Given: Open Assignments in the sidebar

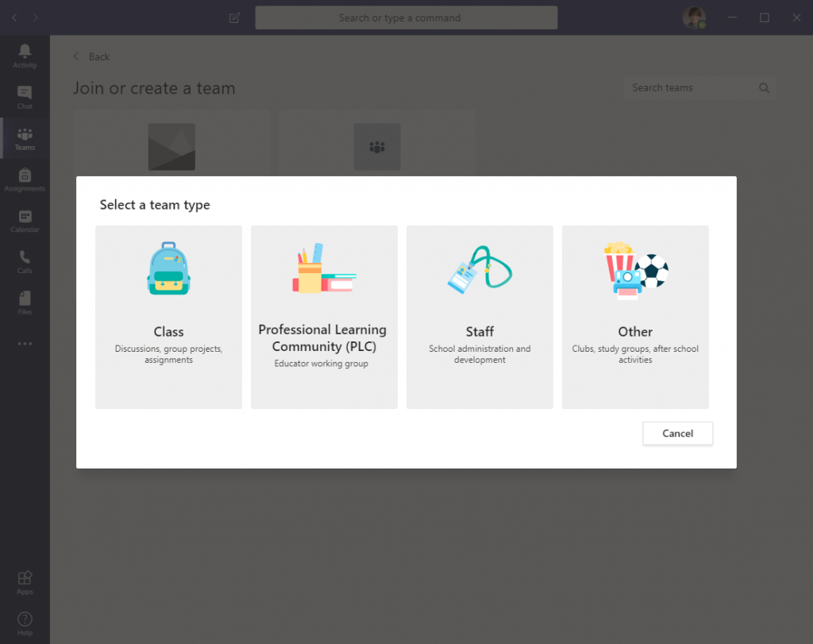Looking at the screenshot, I should pos(25,179).
